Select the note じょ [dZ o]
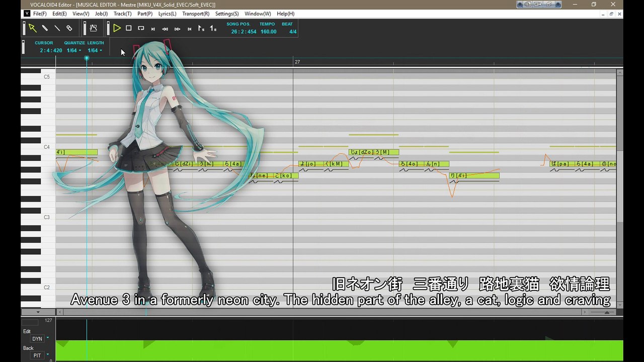Viewport: 644px width, 362px height. coord(361,152)
